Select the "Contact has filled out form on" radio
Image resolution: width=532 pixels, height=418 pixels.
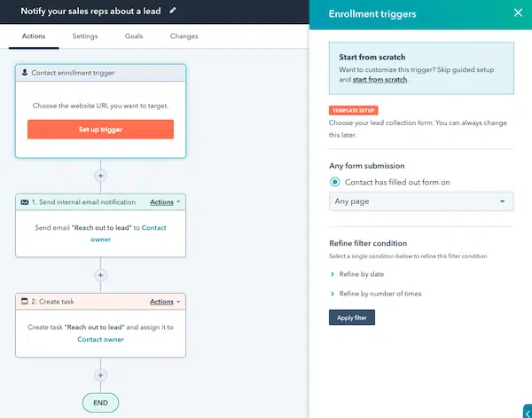click(334, 182)
